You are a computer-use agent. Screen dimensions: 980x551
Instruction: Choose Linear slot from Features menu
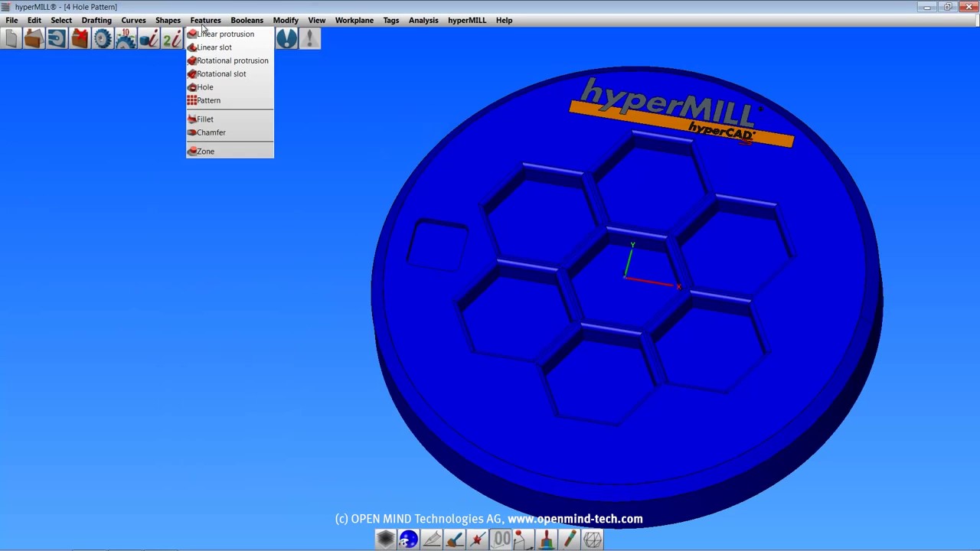[229, 47]
